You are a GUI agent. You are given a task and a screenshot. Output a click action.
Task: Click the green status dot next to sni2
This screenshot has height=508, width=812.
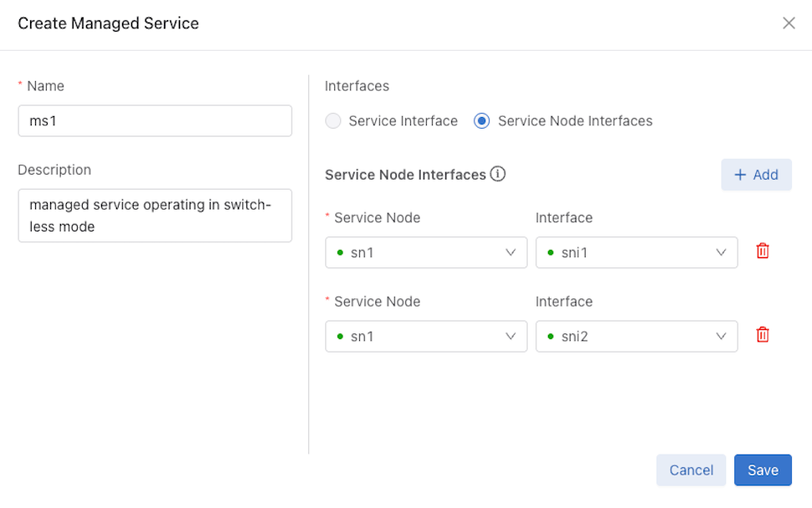551,337
